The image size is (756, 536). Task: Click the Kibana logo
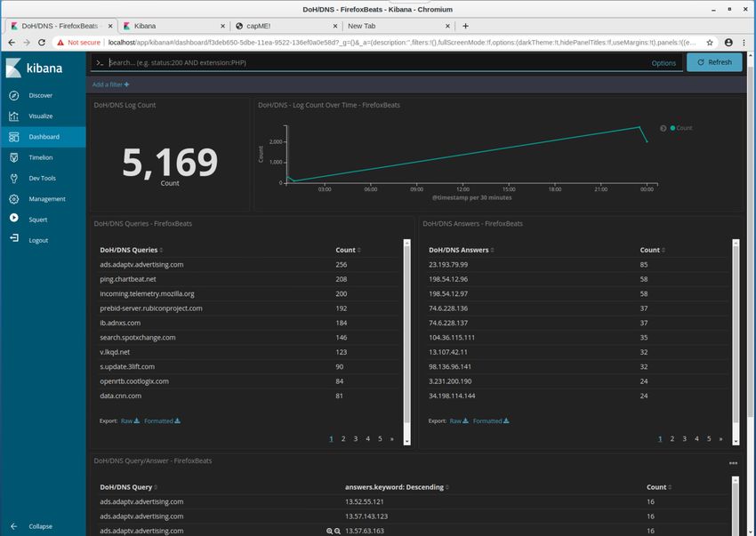34,68
